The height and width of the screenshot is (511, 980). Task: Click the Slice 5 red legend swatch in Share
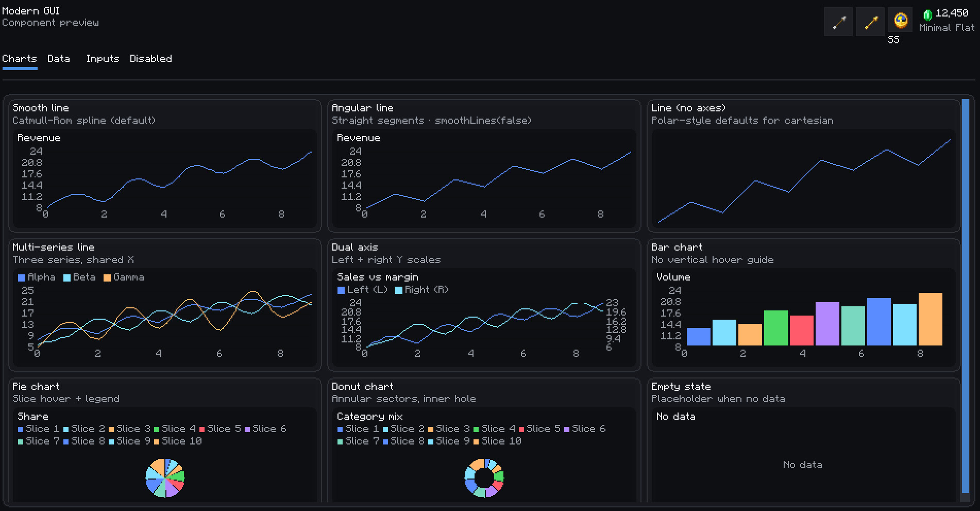tap(202, 430)
